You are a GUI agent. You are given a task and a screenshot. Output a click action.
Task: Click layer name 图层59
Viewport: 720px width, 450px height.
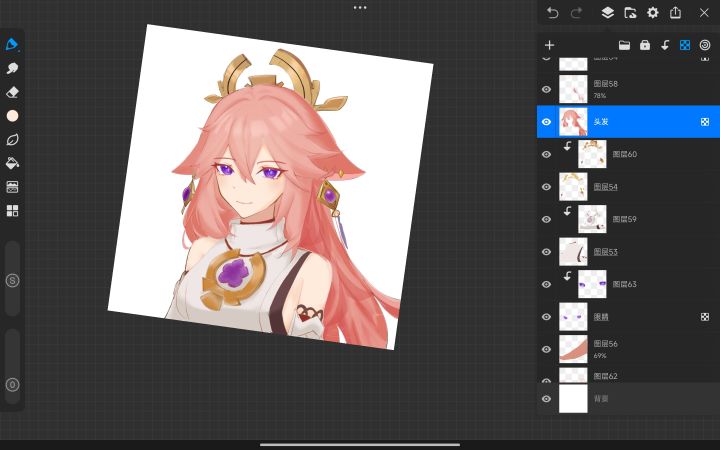(624, 219)
